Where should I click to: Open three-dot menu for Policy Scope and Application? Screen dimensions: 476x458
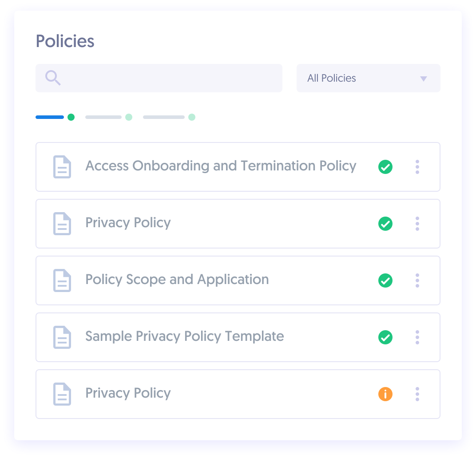click(417, 280)
